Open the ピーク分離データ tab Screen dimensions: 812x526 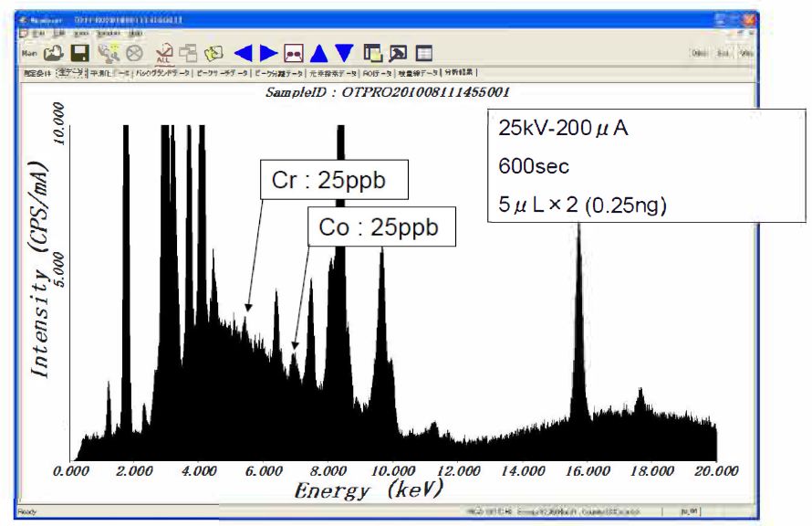tap(279, 74)
